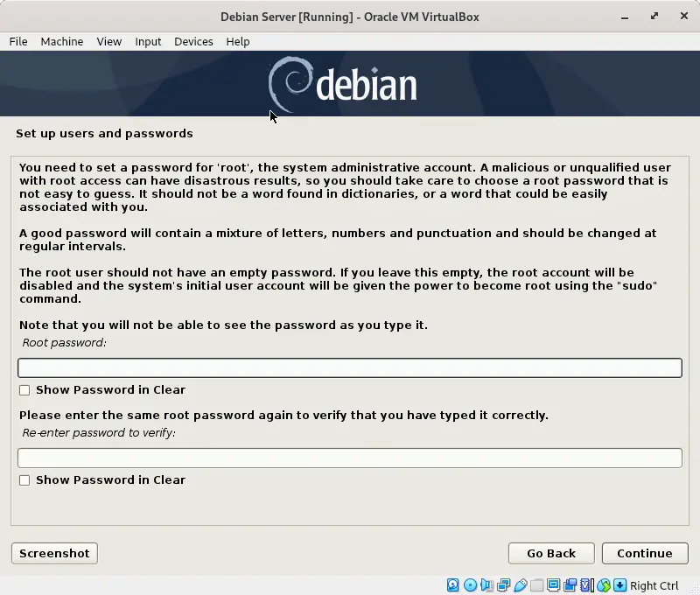Click the USB devices status icon
The height and width of the screenshot is (595, 700).
point(521,585)
